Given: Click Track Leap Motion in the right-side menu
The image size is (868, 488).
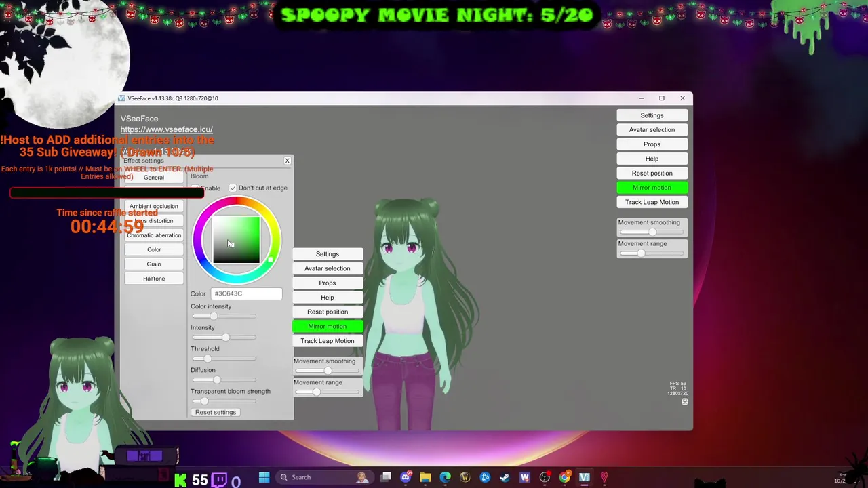Looking at the screenshot, I should 652,202.
